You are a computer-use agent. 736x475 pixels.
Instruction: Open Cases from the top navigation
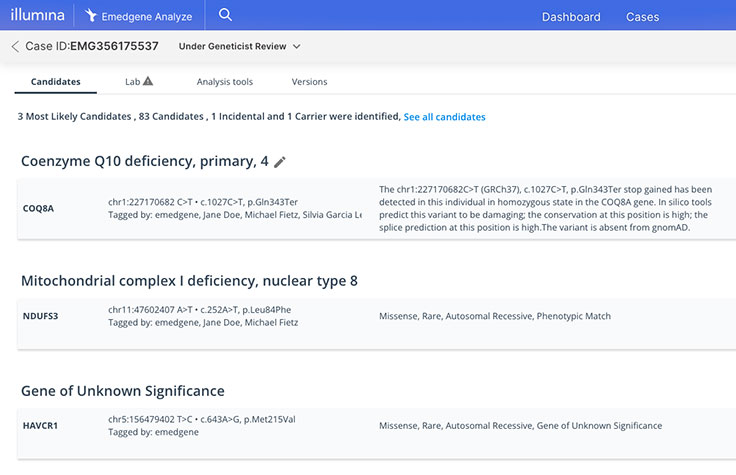pos(642,17)
